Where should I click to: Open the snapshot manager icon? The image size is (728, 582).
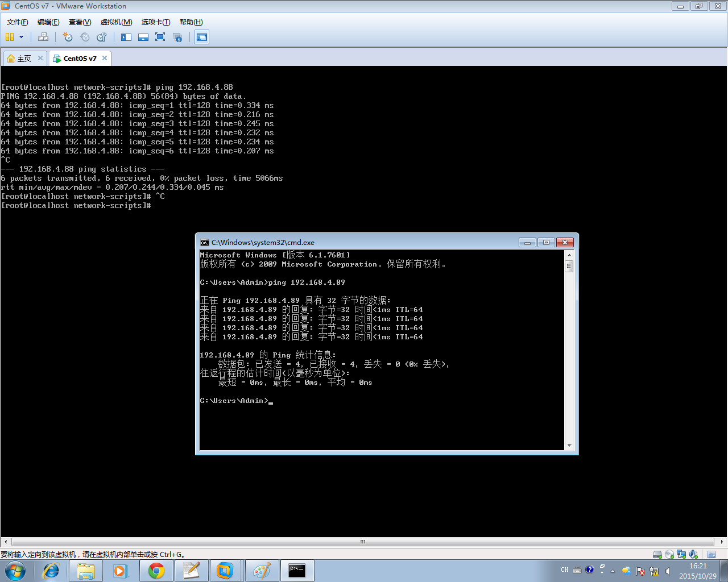(x=102, y=37)
